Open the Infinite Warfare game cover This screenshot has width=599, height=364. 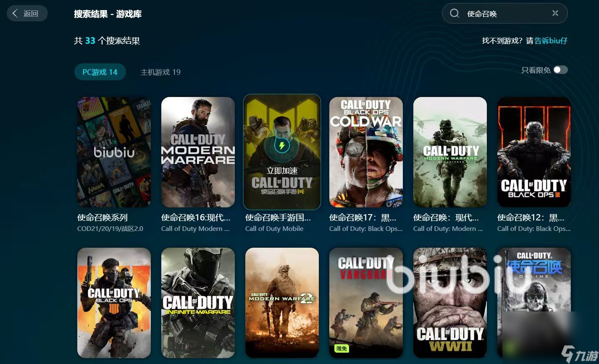[x=198, y=302]
